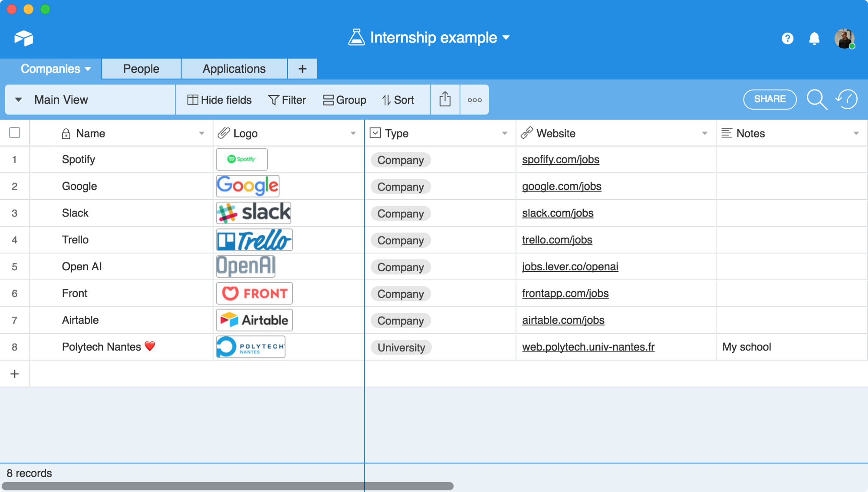Click the Hide fields toolbar item
The image size is (868, 492).
click(219, 100)
